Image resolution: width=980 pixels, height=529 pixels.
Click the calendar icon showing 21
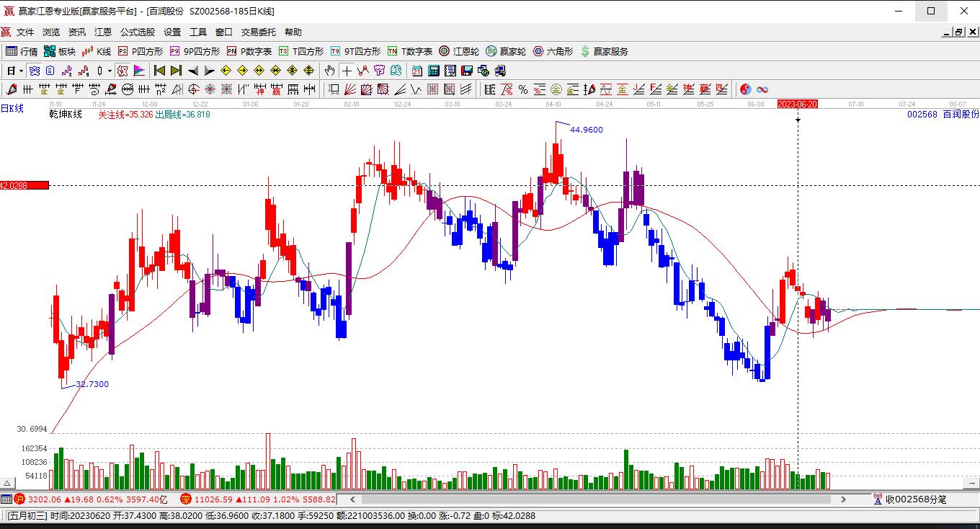417,71
